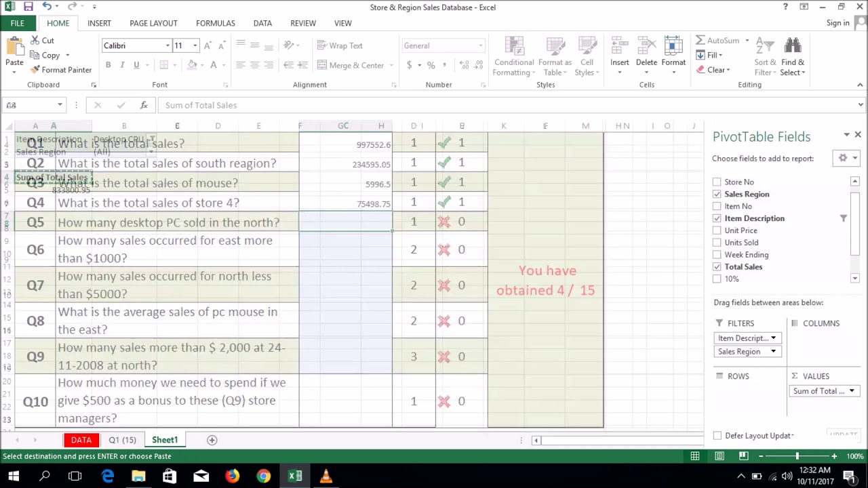Open Item Description filter area dropdown
The image size is (868, 488).
773,338
